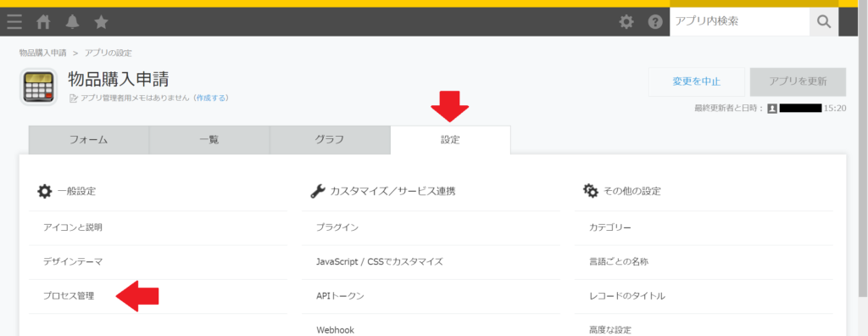Viewport: 868px width, 336px height.
Task: Click 物品購入申請 breadcrumb link
Action: point(42,53)
